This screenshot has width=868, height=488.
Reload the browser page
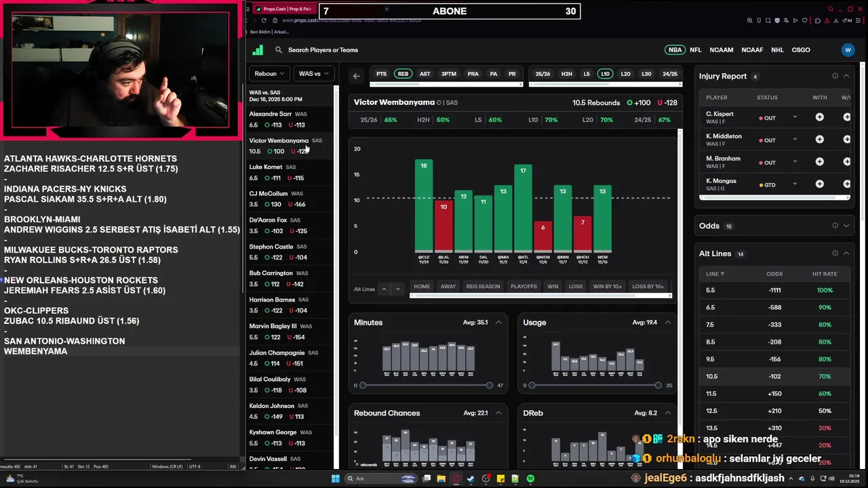click(265, 20)
